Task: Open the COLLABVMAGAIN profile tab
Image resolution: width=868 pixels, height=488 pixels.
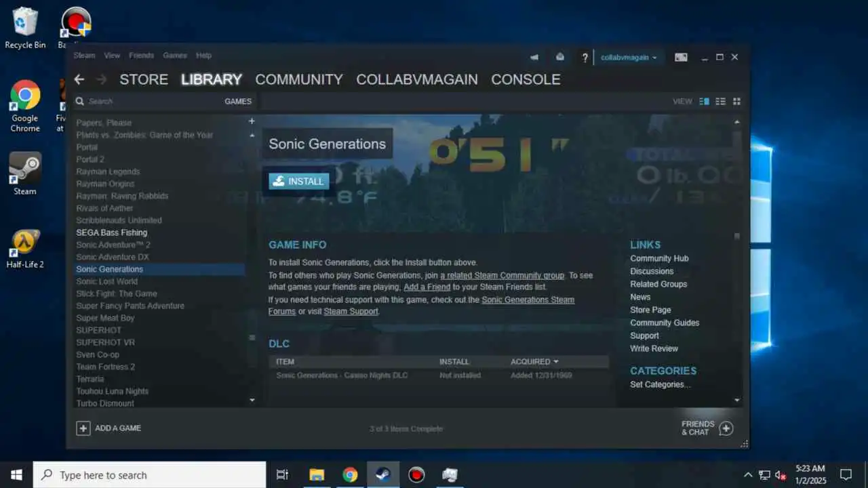Action: [x=417, y=79]
